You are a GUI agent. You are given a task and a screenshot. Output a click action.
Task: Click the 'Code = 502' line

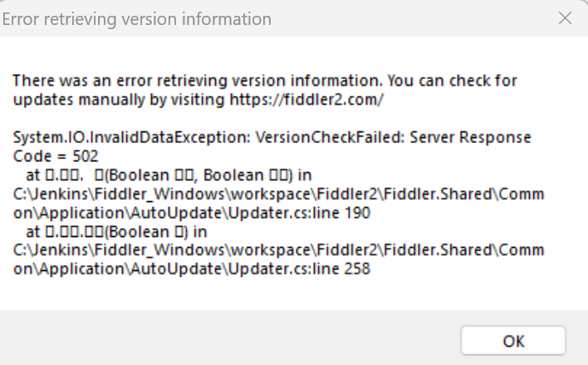click(56, 155)
